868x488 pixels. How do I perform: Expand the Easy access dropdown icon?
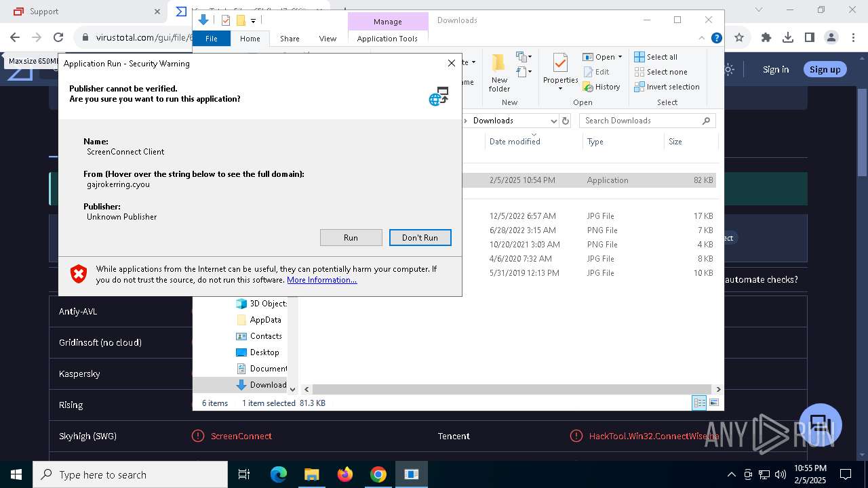coord(524,71)
